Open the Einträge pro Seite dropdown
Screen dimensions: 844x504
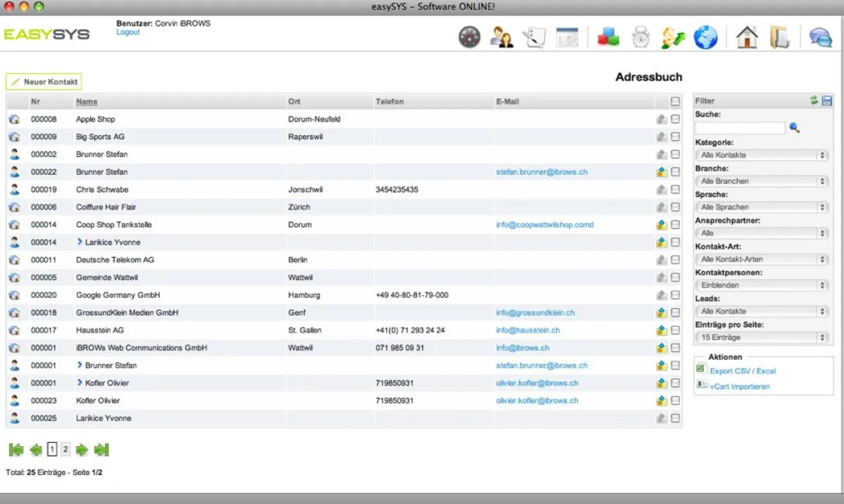coord(762,337)
